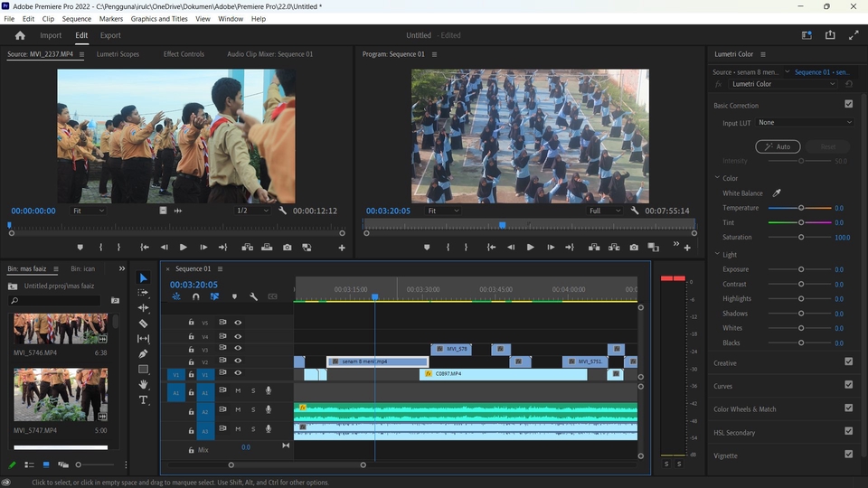Image resolution: width=868 pixels, height=488 pixels.
Task: Select the Selection tool arrow
Action: coord(144,277)
